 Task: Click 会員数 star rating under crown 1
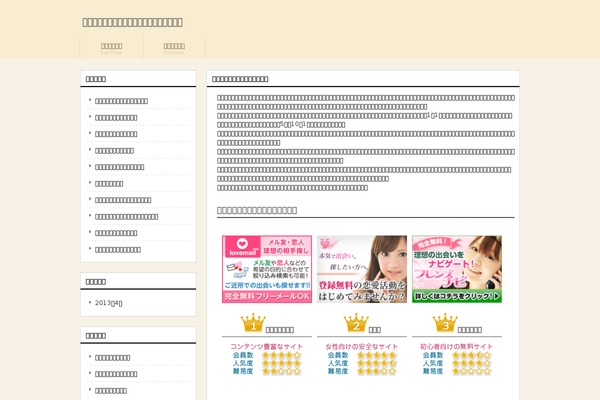tap(282, 355)
